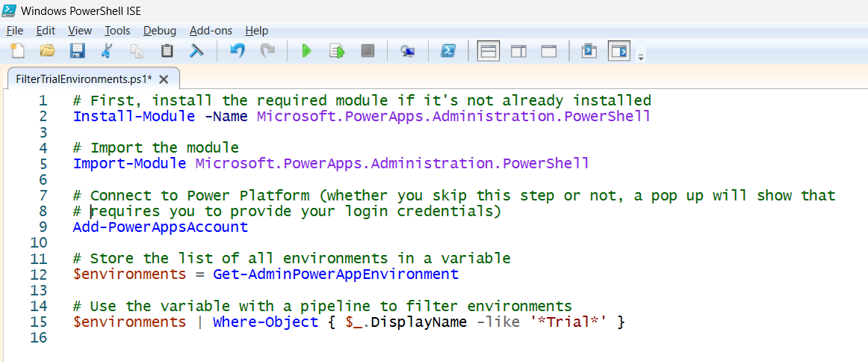Show script pane on right layout icon
This screenshot has width=868, height=362.
coord(518,52)
